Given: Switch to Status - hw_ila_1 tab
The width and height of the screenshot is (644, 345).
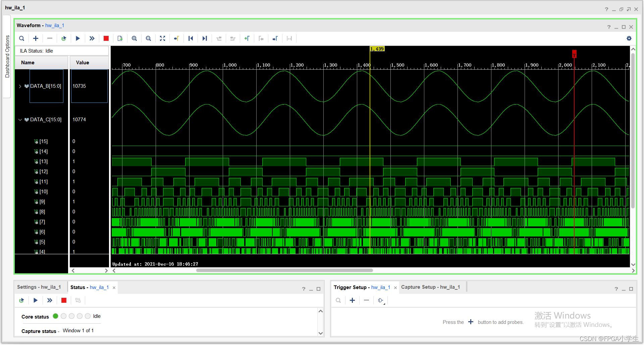Looking at the screenshot, I should pyautogui.click(x=90, y=287).
